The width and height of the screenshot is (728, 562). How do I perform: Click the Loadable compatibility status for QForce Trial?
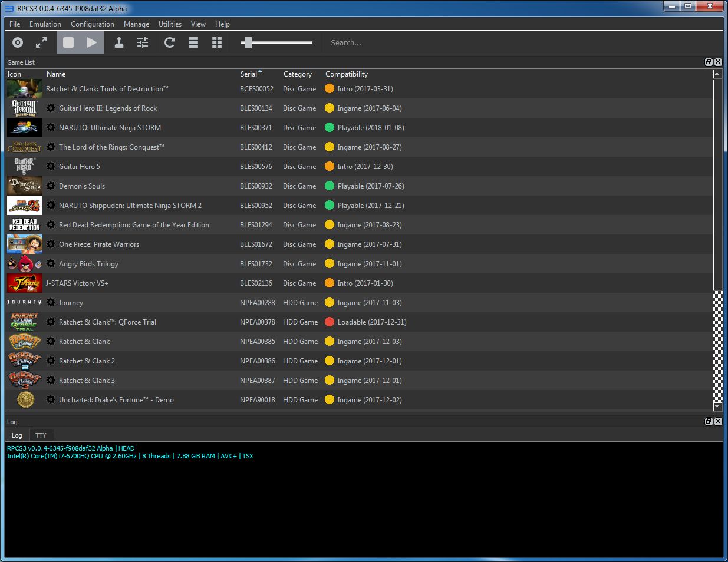(x=365, y=322)
